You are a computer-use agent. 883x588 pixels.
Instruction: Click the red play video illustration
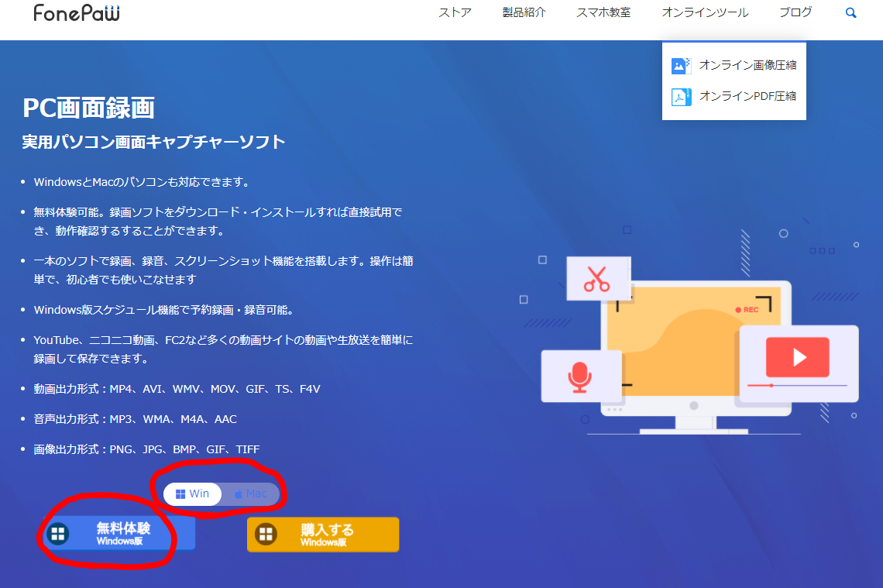(797, 357)
